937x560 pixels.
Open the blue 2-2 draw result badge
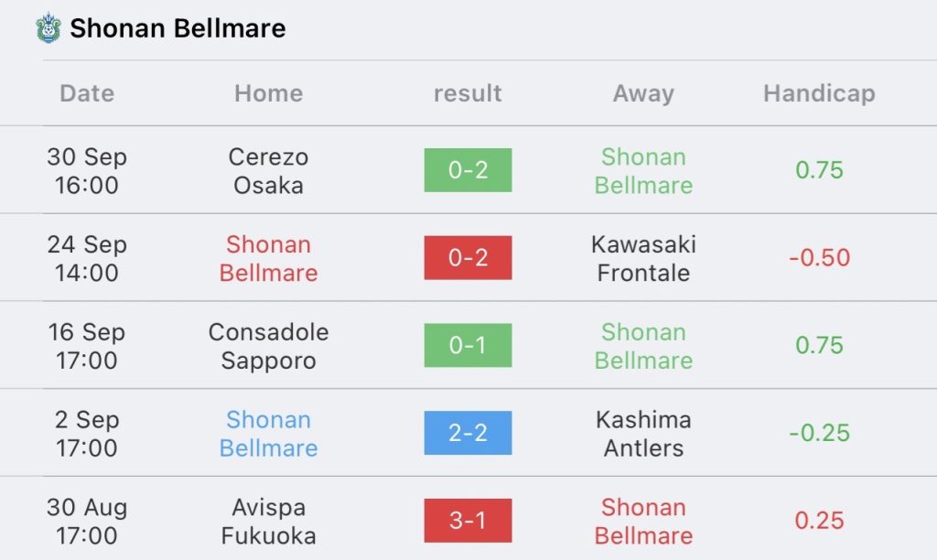click(468, 433)
